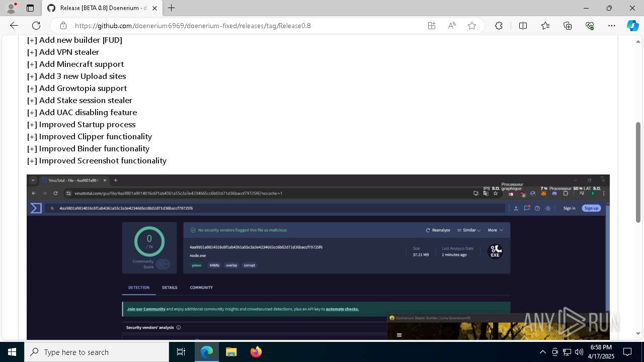Click "[+] Add new builder [FUD]" text
Viewport: 644px width, 362px height.
pos(74,40)
